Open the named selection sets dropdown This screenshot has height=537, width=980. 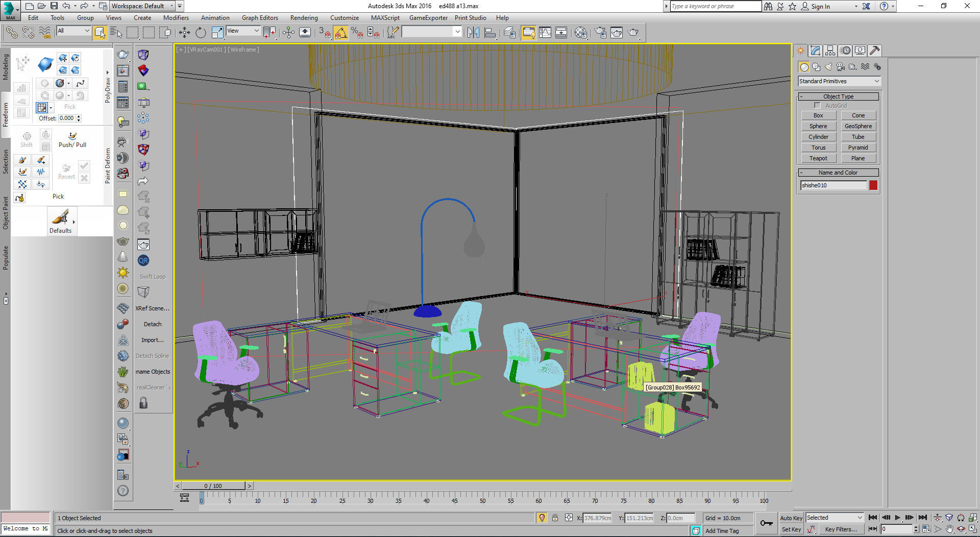pyautogui.click(x=432, y=32)
